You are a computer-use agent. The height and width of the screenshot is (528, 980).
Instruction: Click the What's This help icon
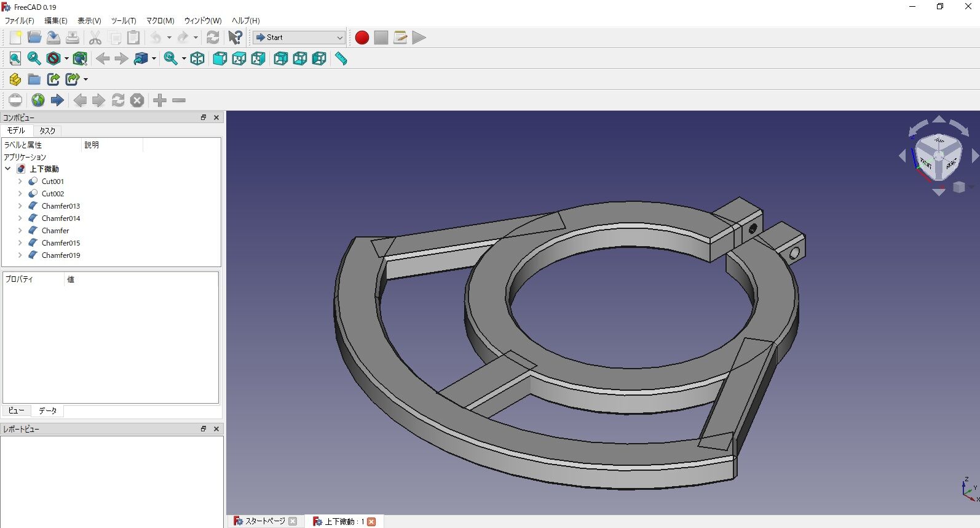[235, 38]
